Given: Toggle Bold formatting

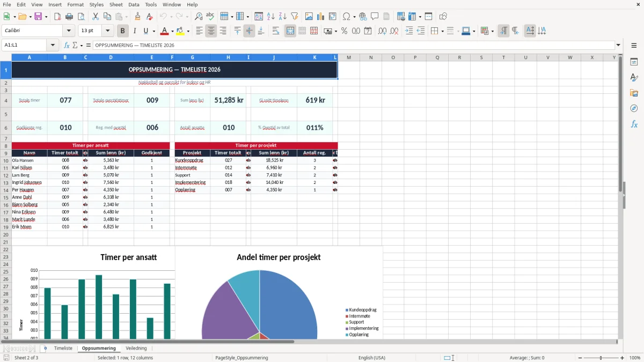Looking at the screenshot, I should (x=122, y=31).
